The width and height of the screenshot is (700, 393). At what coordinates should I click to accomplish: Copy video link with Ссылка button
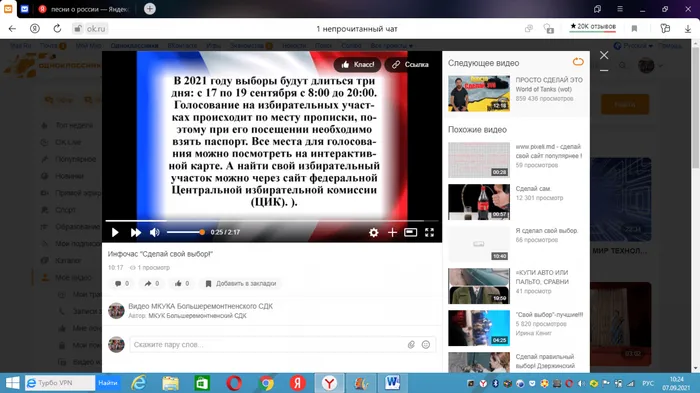(410, 65)
